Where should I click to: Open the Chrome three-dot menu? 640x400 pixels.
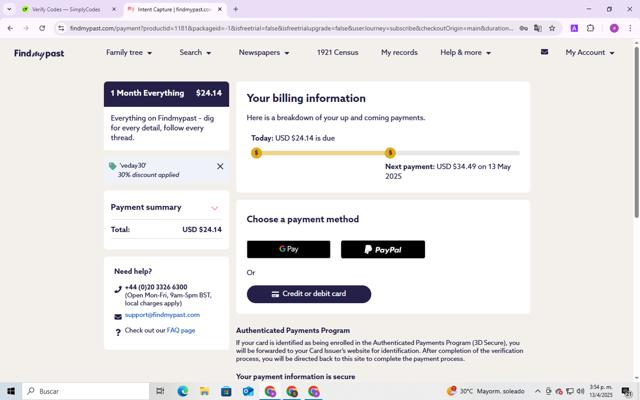coord(630,28)
